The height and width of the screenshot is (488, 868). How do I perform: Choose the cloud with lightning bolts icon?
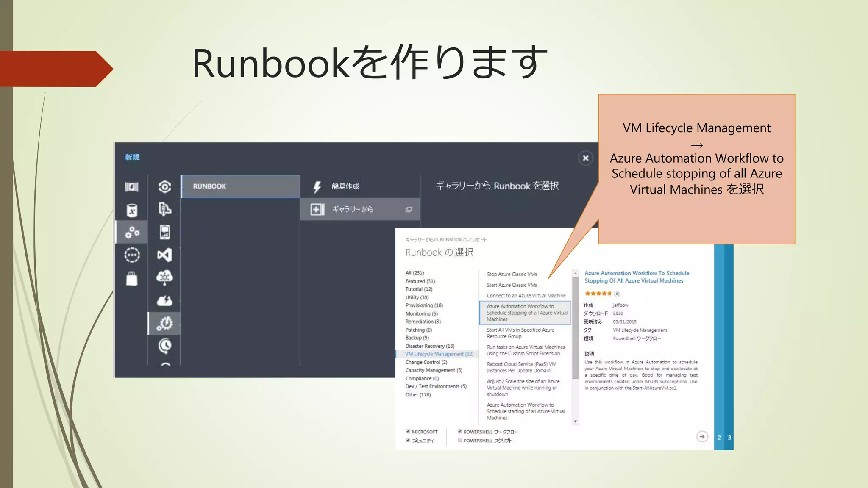(165, 301)
